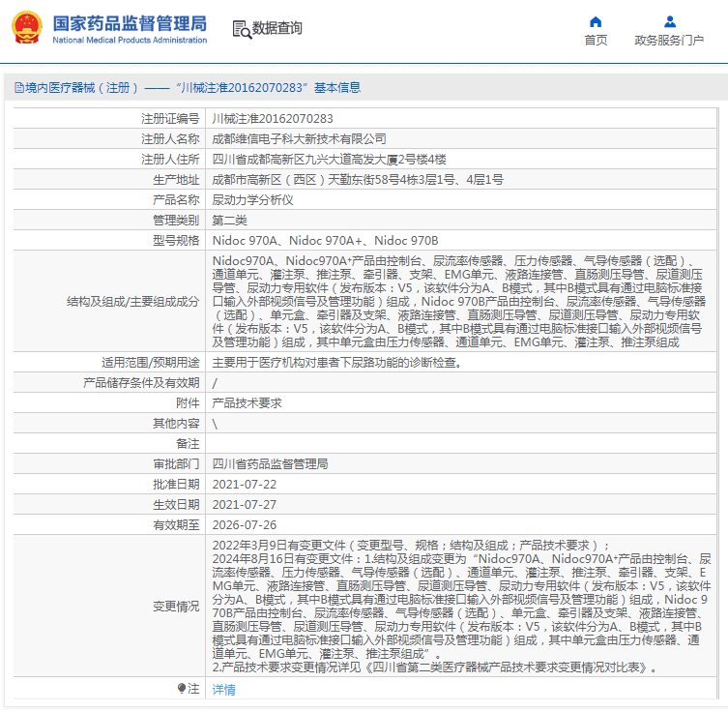Select registration number 川械注准20162070283 value
728x712 pixels.
[272, 119]
